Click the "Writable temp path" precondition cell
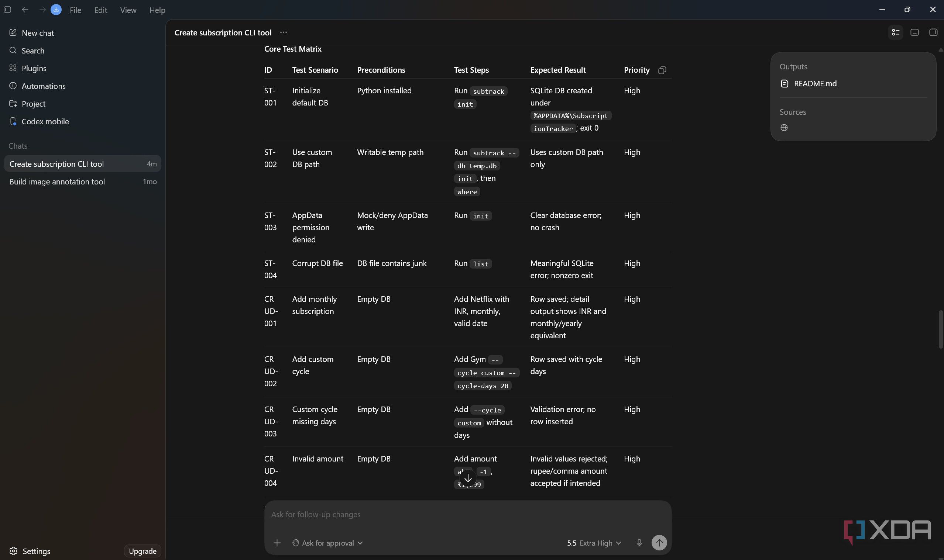The width and height of the screenshot is (944, 560). [390, 152]
